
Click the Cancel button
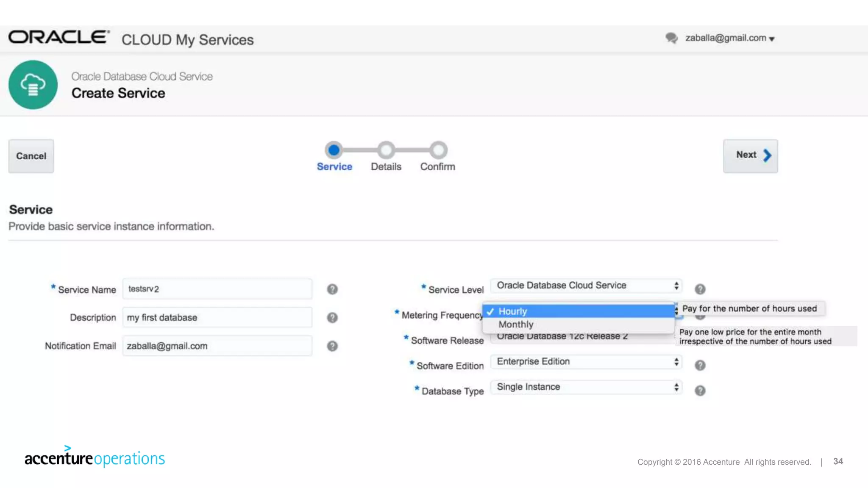coord(31,156)
